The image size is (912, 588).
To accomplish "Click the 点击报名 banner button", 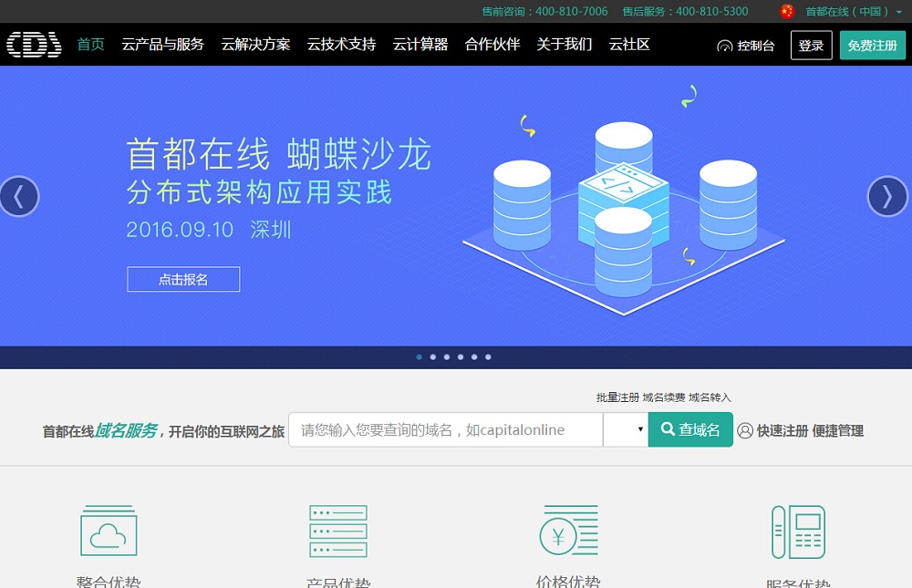I will pyautogui.click(x=183, y=279).
